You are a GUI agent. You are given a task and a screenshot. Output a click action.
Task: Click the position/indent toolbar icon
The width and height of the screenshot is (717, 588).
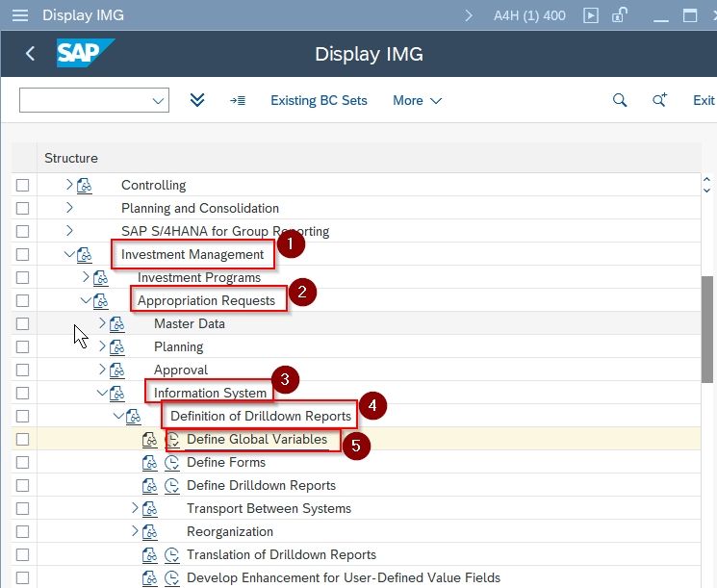[238, 100]
